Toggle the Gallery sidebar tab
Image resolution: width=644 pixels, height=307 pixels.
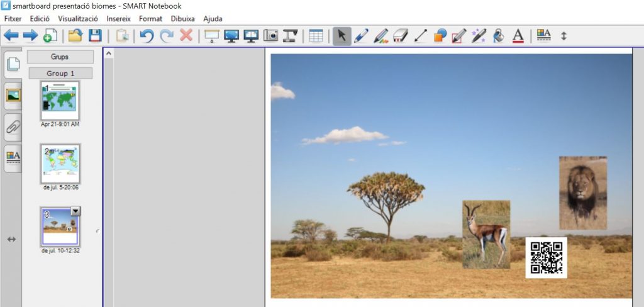tap(13, 95)
